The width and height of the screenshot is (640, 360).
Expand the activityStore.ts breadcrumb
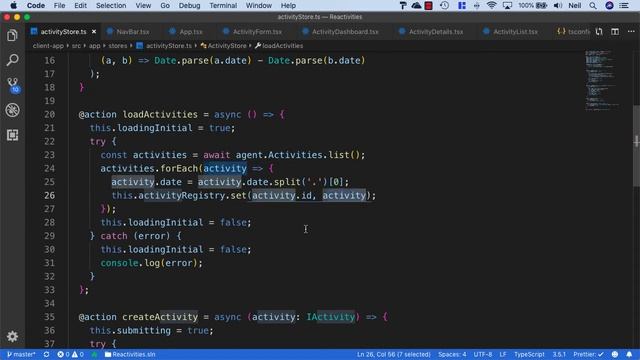pos(164,46)
